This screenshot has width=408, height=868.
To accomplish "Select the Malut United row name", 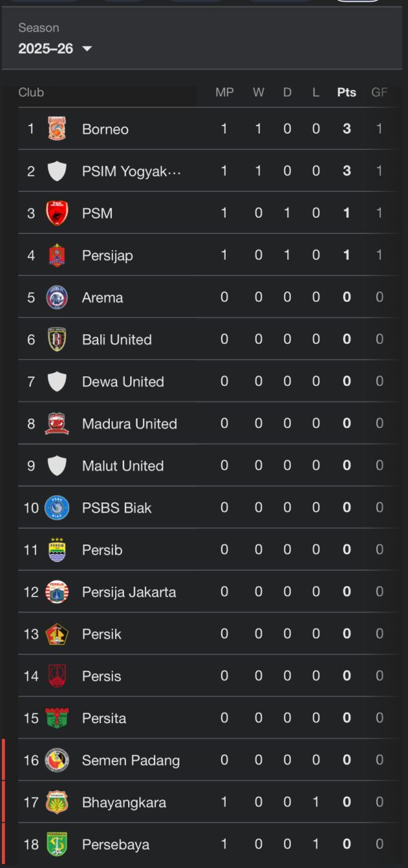I will coord(123,465).
